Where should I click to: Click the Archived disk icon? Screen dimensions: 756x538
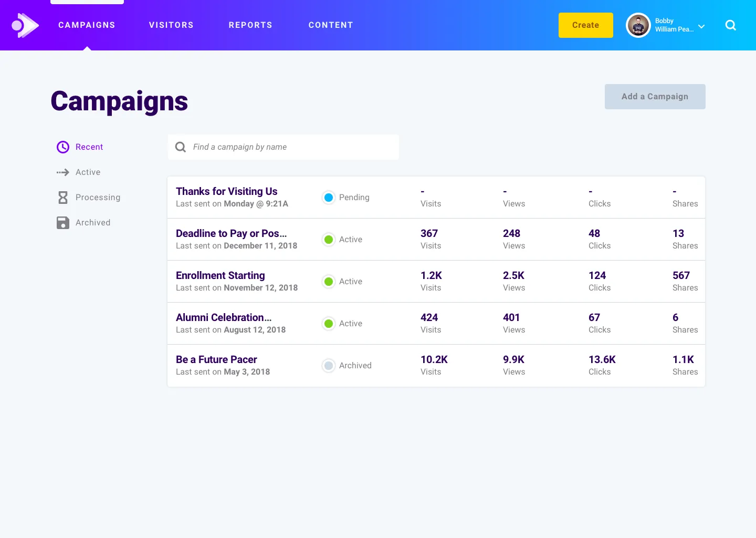[63, 223]
